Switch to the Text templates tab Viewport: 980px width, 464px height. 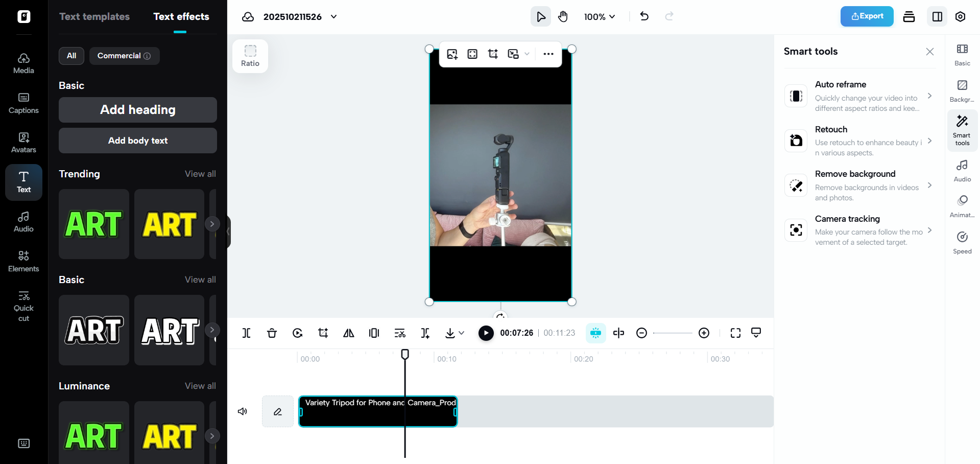tap(94, 16)
